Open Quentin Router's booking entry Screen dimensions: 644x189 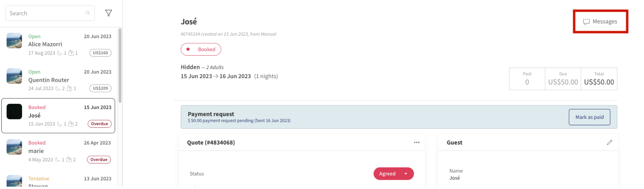(58, 80)
